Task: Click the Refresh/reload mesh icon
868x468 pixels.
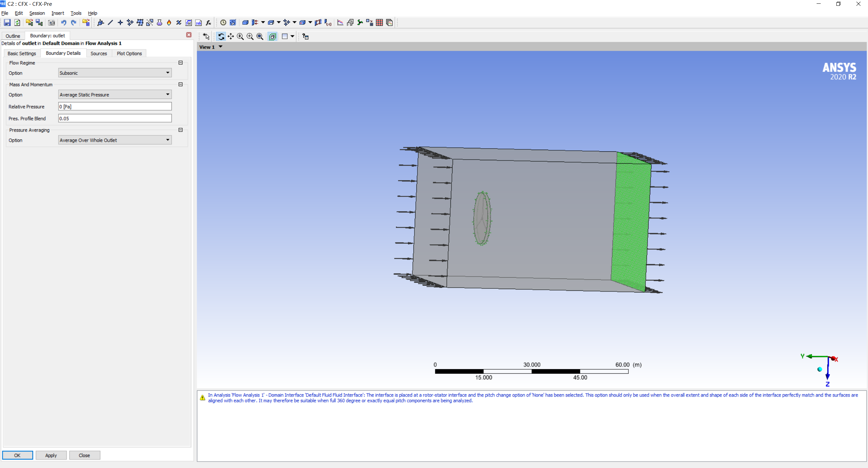Action: [x=17, y=22]
